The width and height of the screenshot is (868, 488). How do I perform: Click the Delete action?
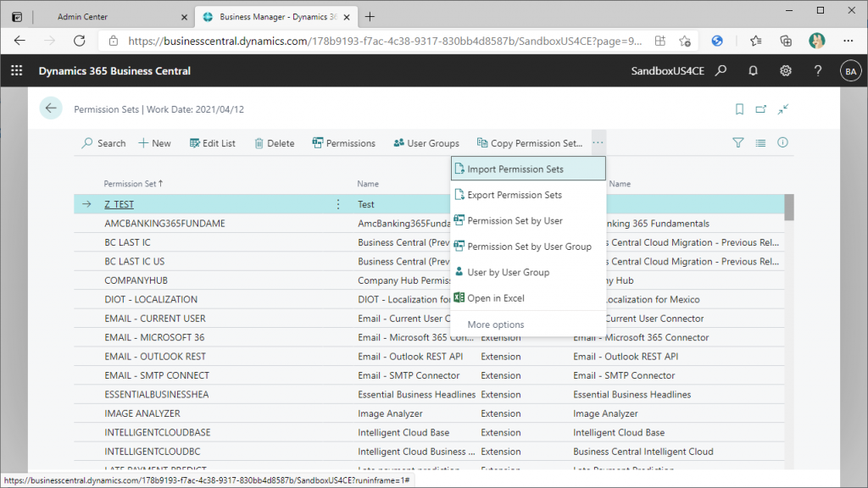point(274,143)
